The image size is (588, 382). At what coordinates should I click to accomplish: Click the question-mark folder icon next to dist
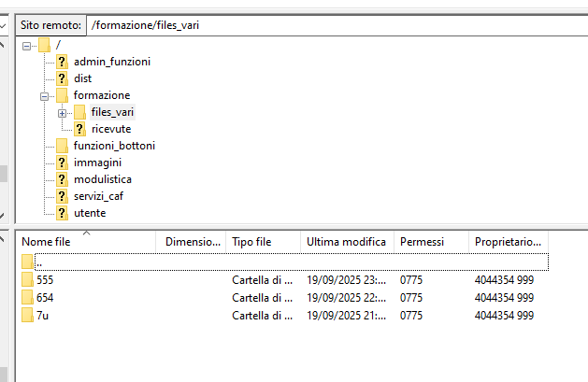(x=62, y=78)
